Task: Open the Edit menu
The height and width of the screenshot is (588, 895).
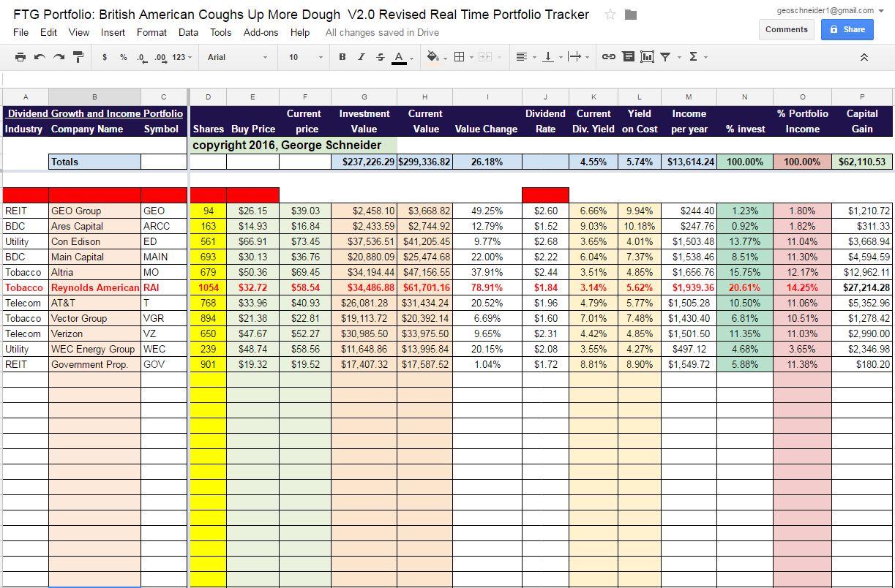Action: pos(48,32)
